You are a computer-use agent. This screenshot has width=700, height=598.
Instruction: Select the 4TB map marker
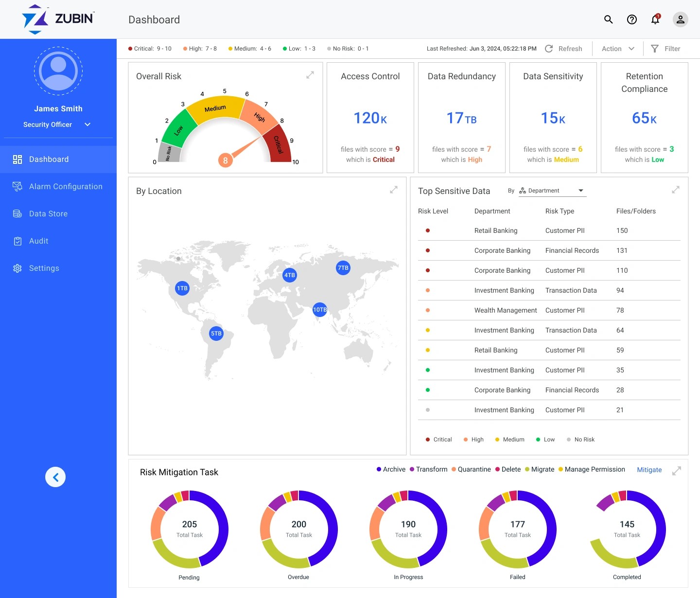(290, 275)
